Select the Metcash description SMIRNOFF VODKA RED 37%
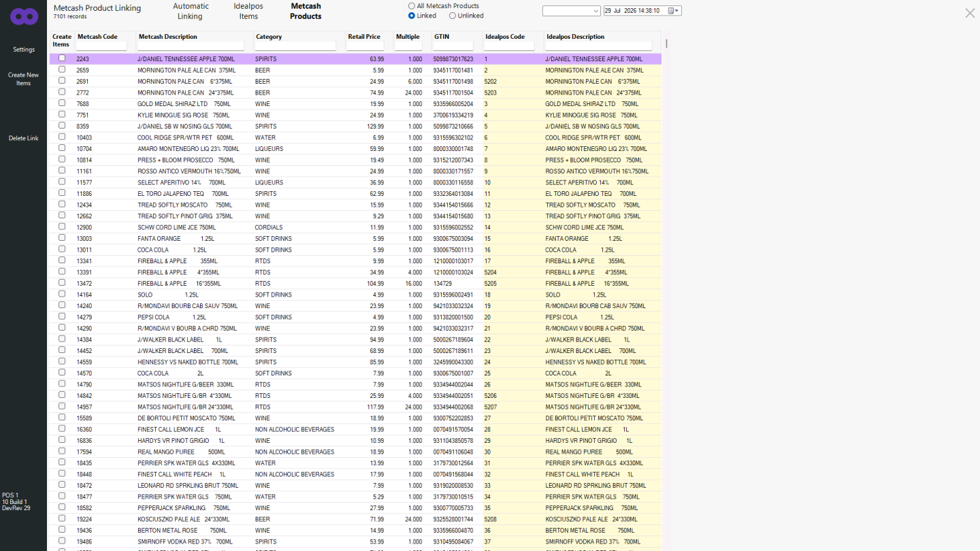 (x=185, y=541)
